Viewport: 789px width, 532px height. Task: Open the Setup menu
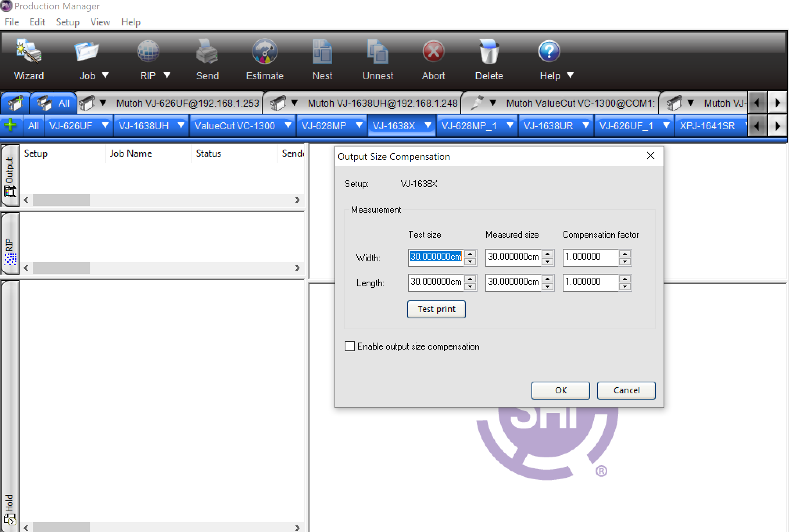click(68, 22)
